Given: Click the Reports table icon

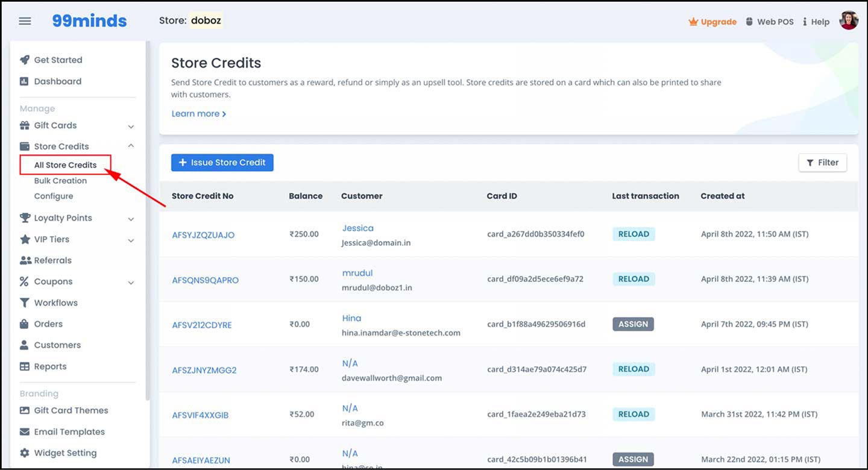Looking at the screenshot, I should pyautogui.click(x=25, y=366).
